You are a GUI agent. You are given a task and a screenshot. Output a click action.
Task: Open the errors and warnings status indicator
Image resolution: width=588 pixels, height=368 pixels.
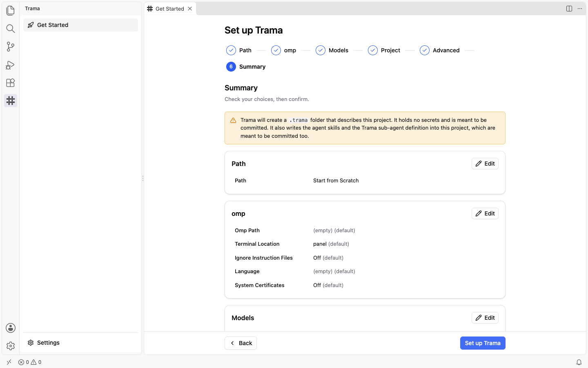(x=30, y=362)
